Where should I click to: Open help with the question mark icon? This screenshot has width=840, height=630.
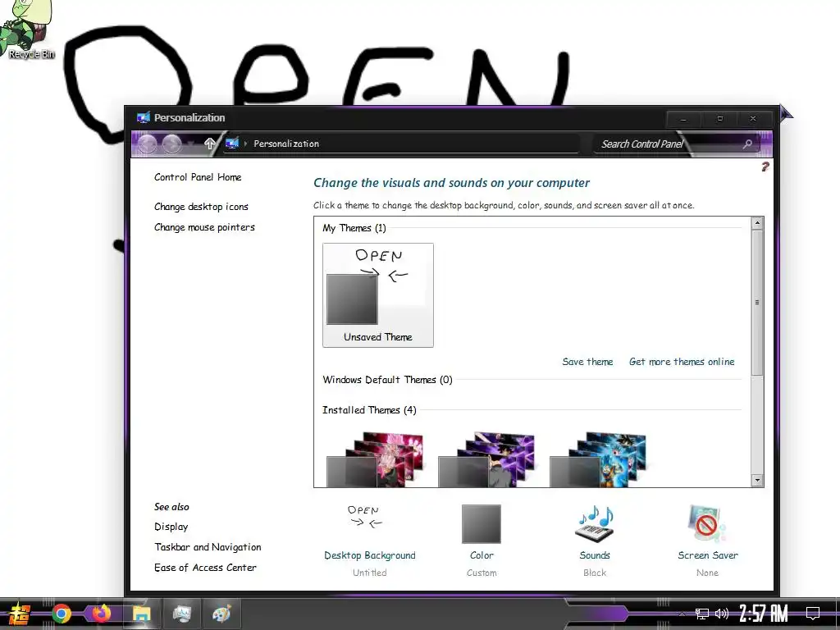pos(765,167)
